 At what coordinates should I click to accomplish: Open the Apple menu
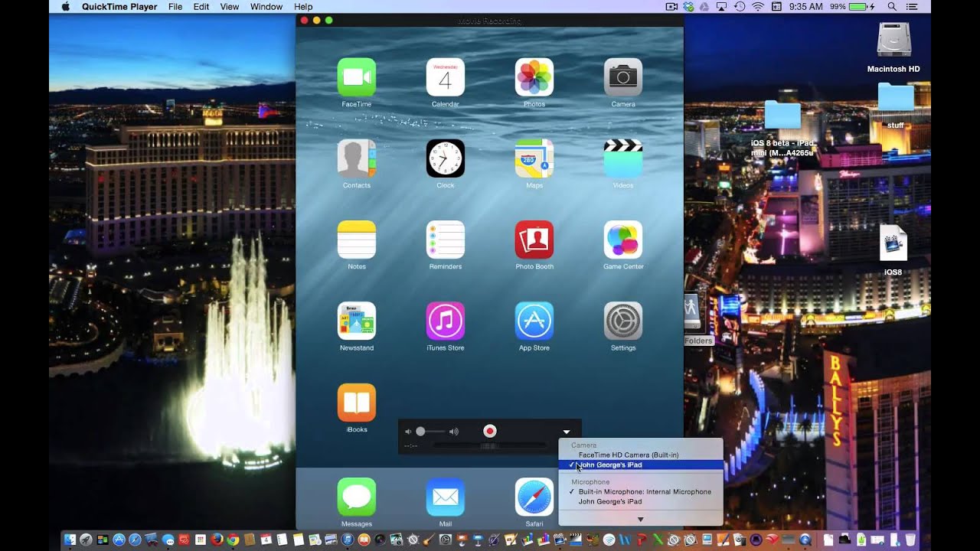(x=65, y=6)
